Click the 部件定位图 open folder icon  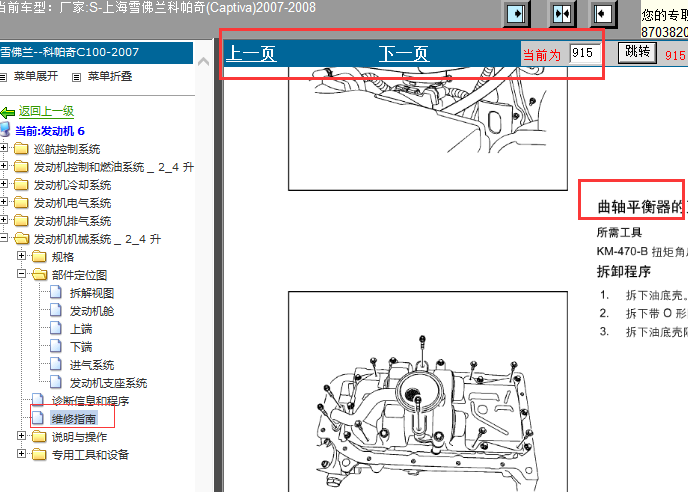[39, 274]
